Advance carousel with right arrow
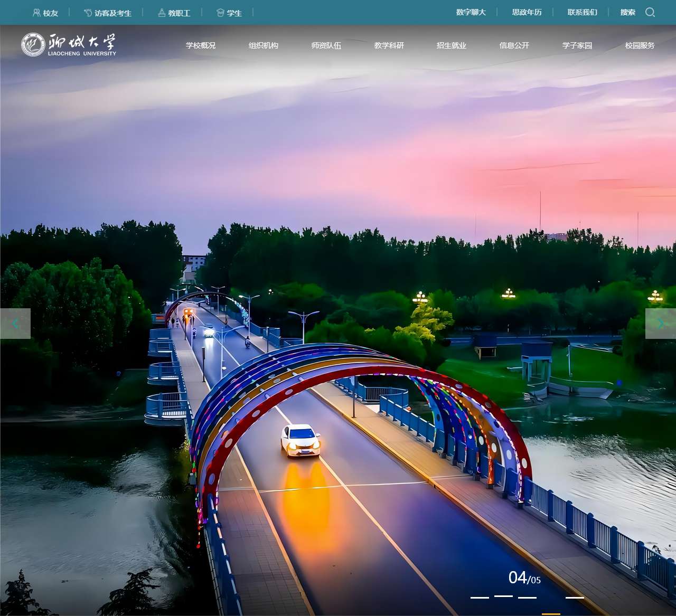 (660, 324)
